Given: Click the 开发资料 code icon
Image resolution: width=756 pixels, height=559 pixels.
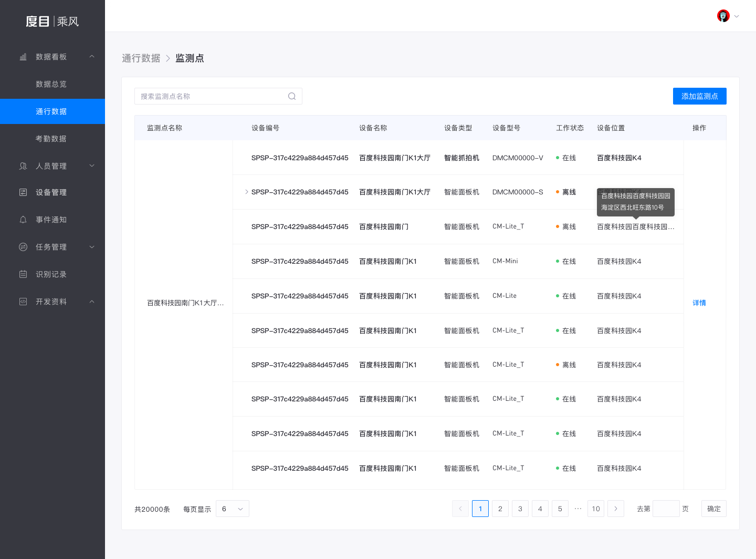Looking at the screenshot, I should point(23,302).
